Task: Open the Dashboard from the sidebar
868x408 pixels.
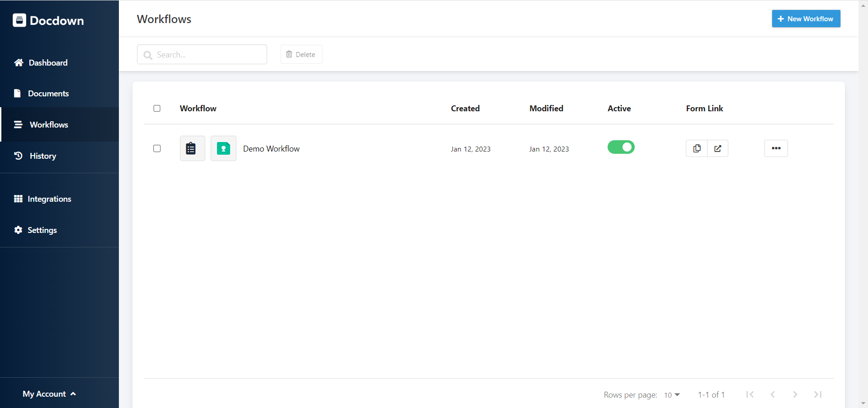Action: click(x=47, y=62)
